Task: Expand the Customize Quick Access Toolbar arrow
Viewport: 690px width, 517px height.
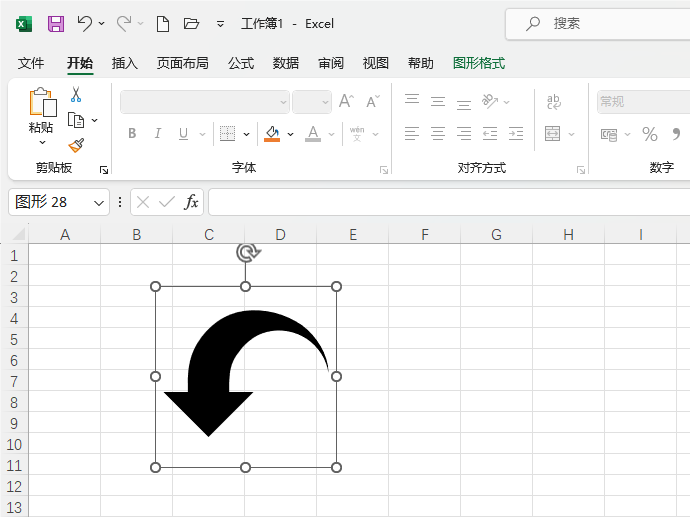Action: coord(220,24)
